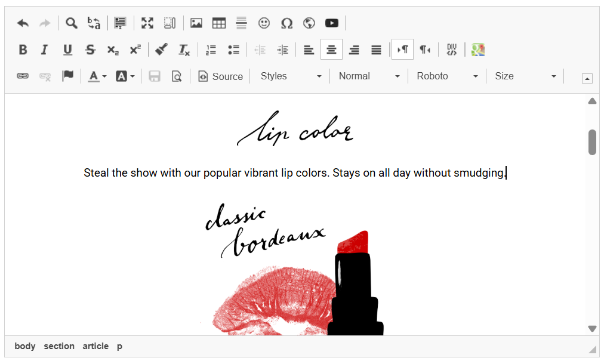Select the 'section' element path item

point(59,346)
